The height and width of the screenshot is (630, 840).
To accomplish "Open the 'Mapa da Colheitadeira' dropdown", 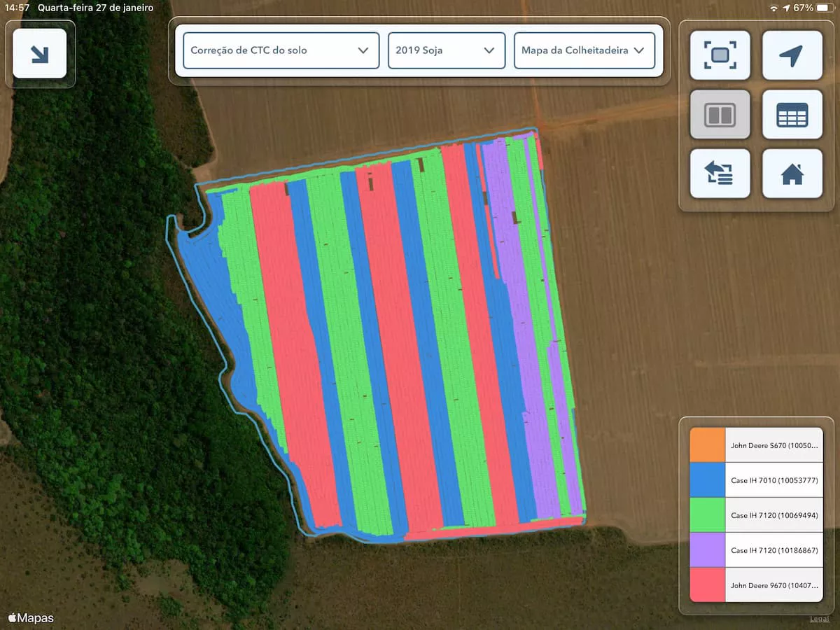I will pyautogui.click(x=584, y=50).
